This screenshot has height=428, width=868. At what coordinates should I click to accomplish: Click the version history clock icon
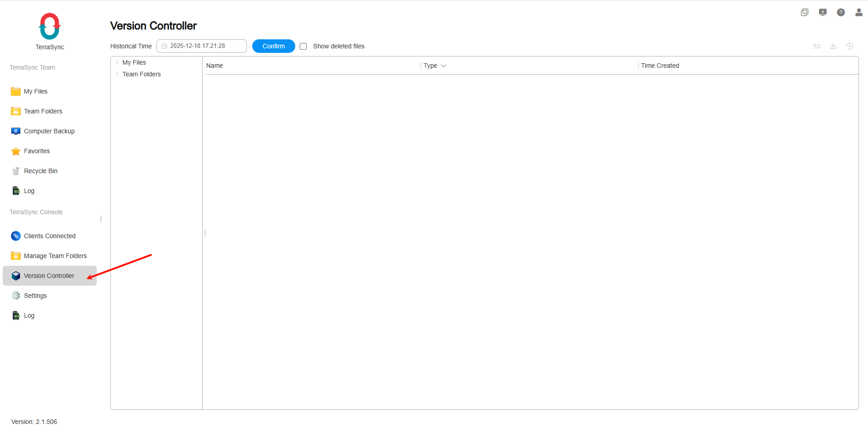click(849, 46)
